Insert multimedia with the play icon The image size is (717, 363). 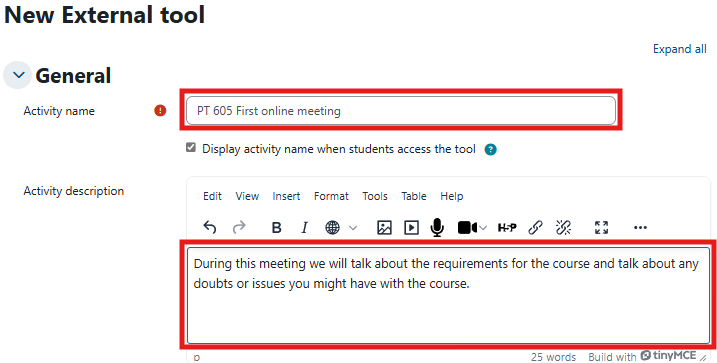click(x=412, y=227)
